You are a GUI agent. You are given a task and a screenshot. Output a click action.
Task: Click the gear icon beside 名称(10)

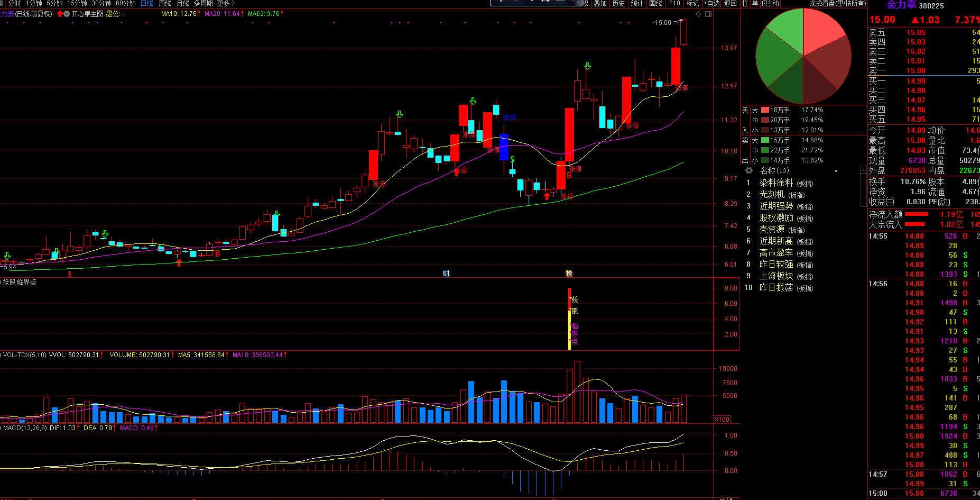748,170
